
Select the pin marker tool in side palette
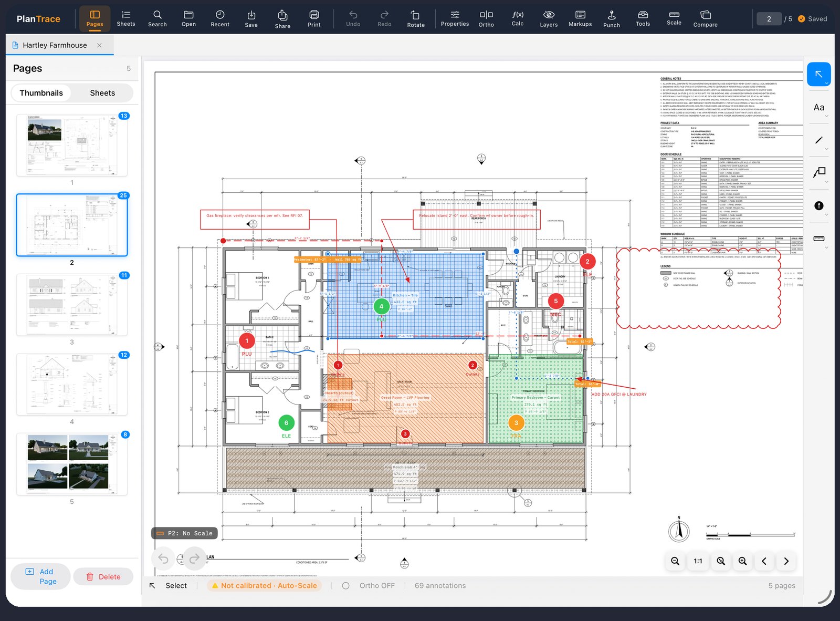pyautogui.click(x=818, y=206)
